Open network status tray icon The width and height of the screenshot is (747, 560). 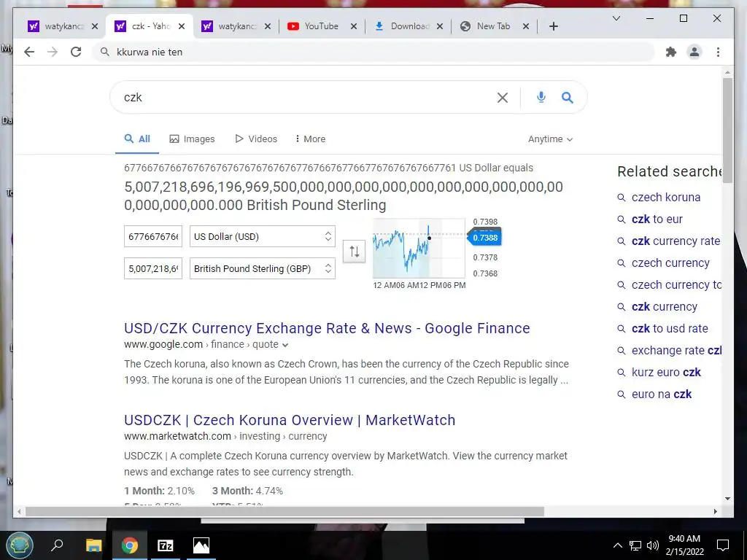[x=635, y=545]
